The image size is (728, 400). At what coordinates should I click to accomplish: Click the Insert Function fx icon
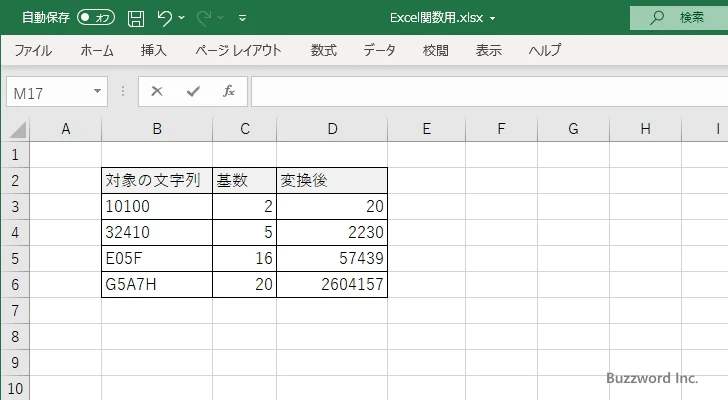[x=229, y=91]
